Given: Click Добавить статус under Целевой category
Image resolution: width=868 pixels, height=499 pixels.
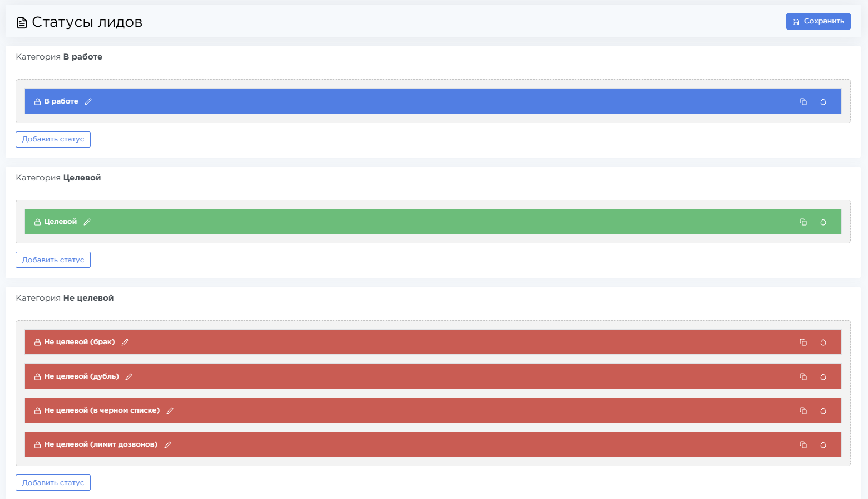Looking at the screenshot, I should click(x=53, y=260).
